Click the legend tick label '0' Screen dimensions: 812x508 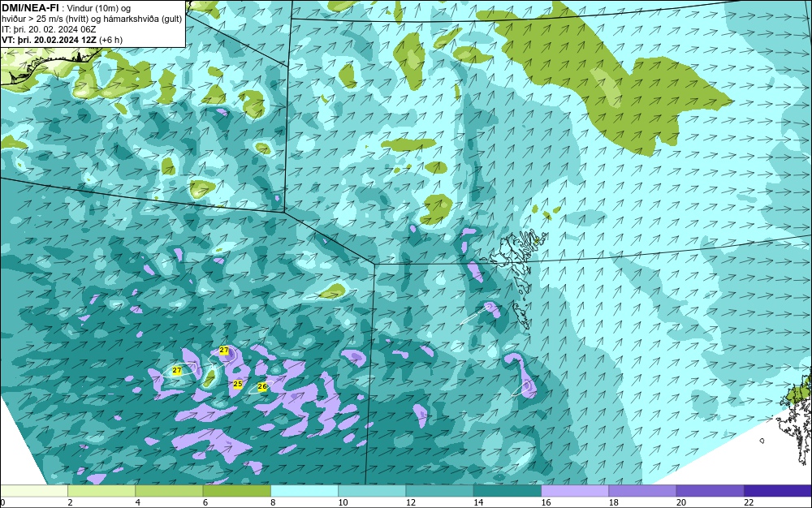pyautogui.click(x=2, y=502)
